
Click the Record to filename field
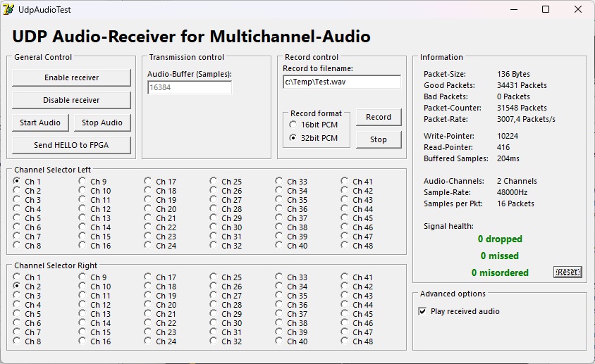pos(341,82)
